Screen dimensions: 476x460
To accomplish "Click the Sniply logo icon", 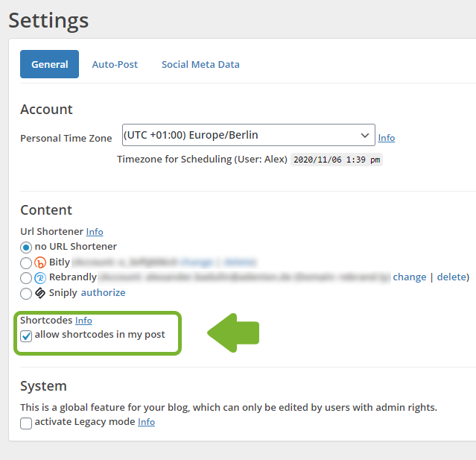I will point(40,293).
